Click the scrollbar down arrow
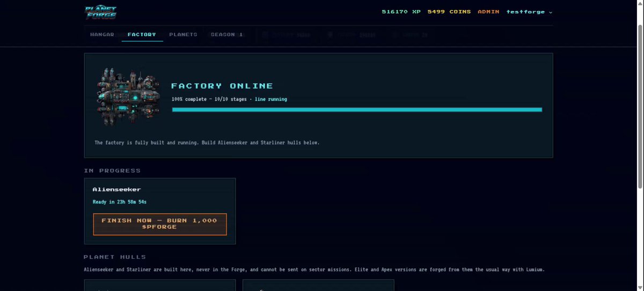Screen dimensions: 644x291 640,287
